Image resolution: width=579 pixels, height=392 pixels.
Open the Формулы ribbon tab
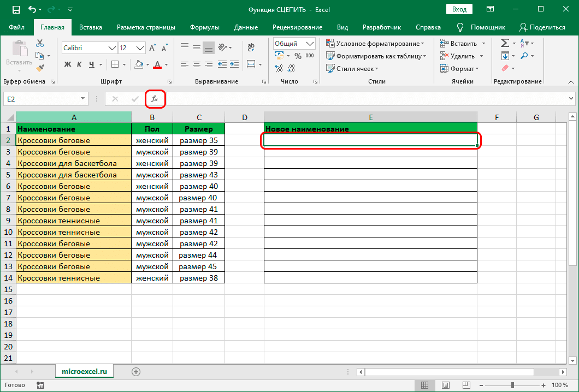pyautogui.click(x=205, y=27)
